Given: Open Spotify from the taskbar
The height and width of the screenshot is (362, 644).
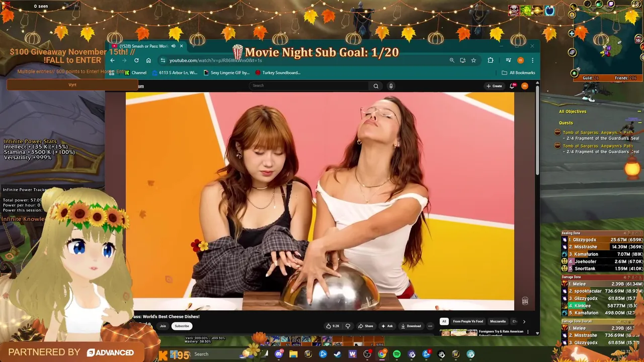Looking at the screenshot, I should tap(397, 354).
